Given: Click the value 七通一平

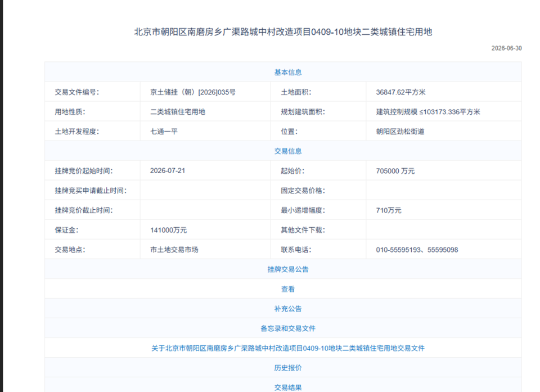Looking at the screenshot, I should (x=164, y=132).
